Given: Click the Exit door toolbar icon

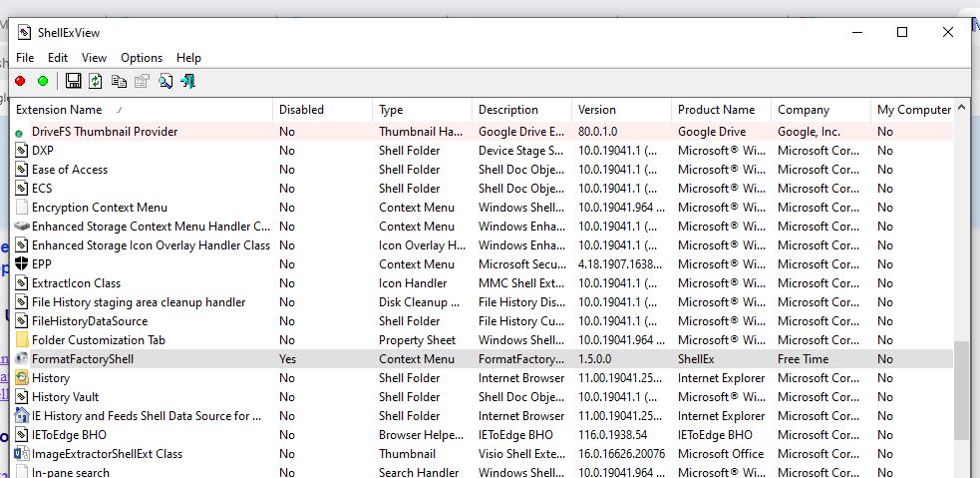Looking at the screenshot, I should click(x=188, y=82).
